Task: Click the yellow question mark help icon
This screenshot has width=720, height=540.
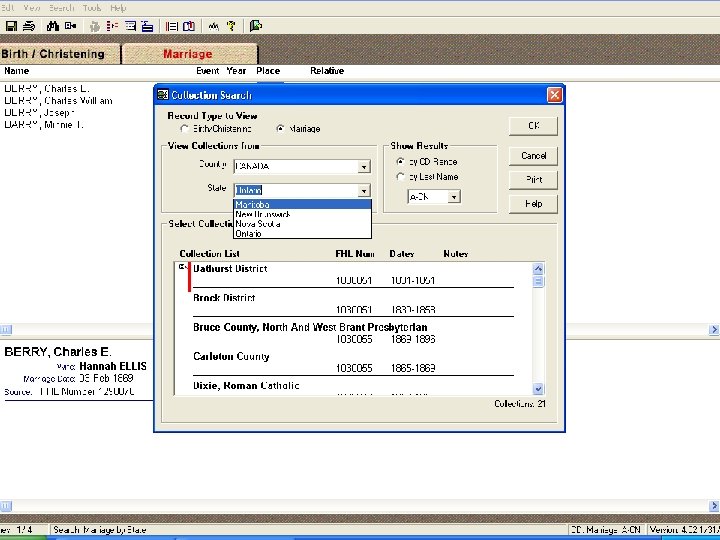Action: 231,26
